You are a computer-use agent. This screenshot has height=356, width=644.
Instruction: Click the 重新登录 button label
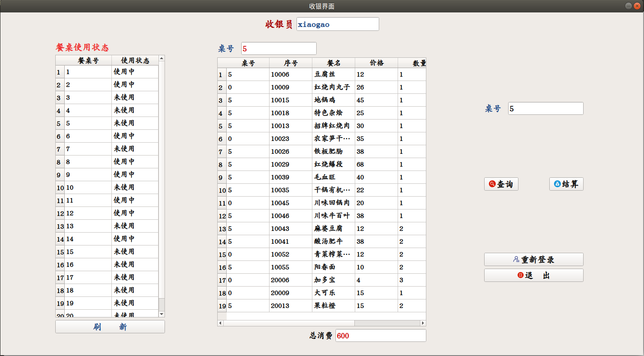point(538,260)
